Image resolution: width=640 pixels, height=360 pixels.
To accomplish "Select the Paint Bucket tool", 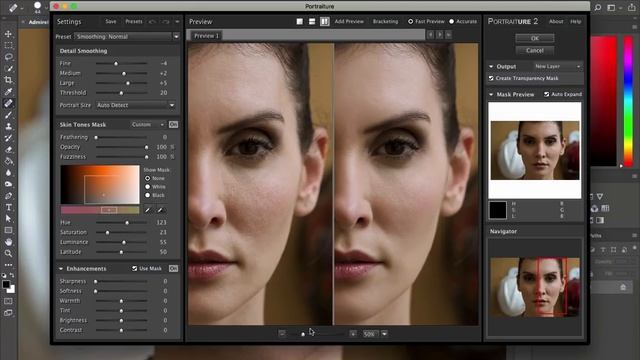I will (x=8, y=161).
